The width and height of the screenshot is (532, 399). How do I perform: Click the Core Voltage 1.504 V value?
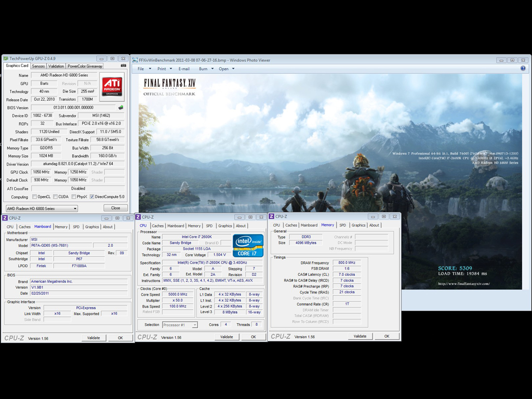point(220,255)
